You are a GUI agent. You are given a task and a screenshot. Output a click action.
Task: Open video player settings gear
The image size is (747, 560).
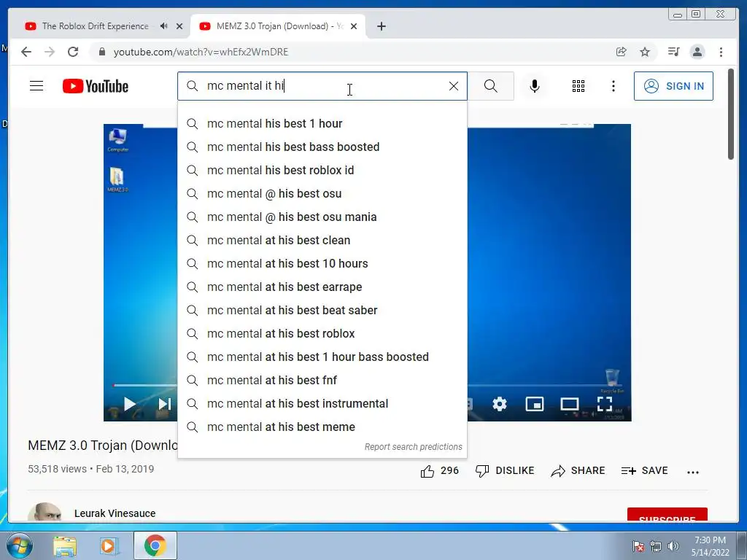pyautogui.click(x=499, y=404)
